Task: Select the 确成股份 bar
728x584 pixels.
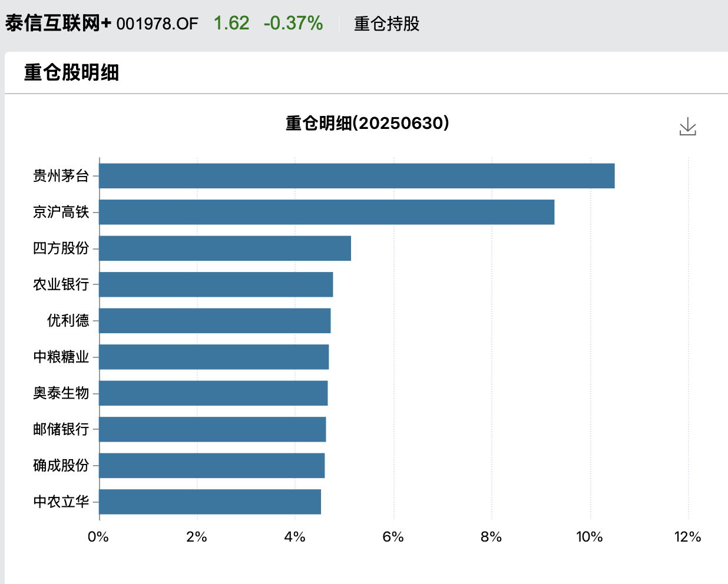Action: point(211,466)
